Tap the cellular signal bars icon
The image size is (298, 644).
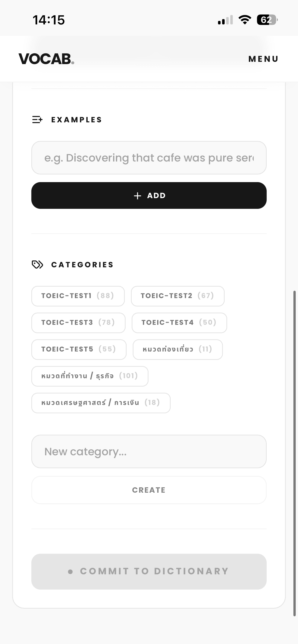pyautogui.click(x=225, y=20)
